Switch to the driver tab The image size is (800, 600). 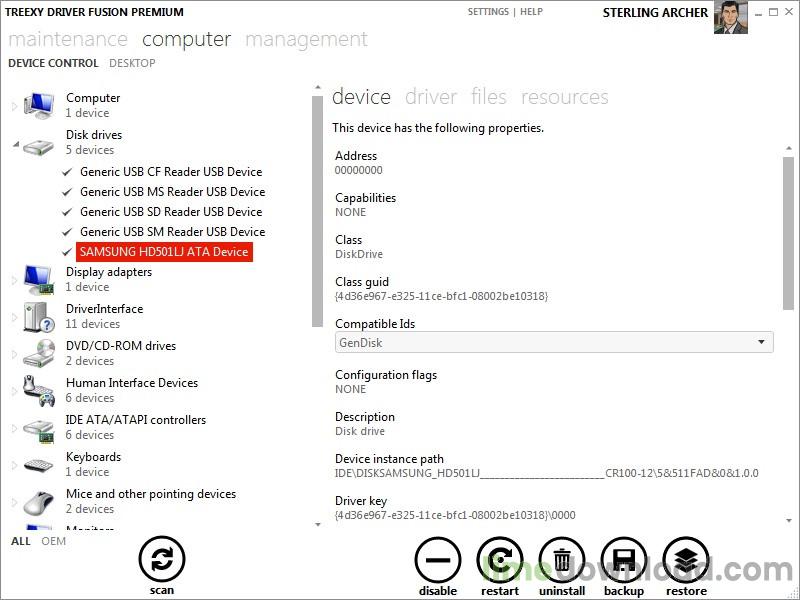pos(431,97)
